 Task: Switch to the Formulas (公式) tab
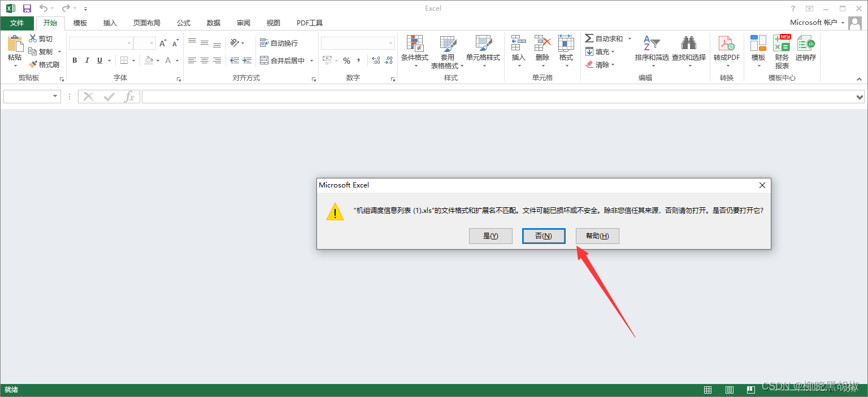(x=184, y=23)
